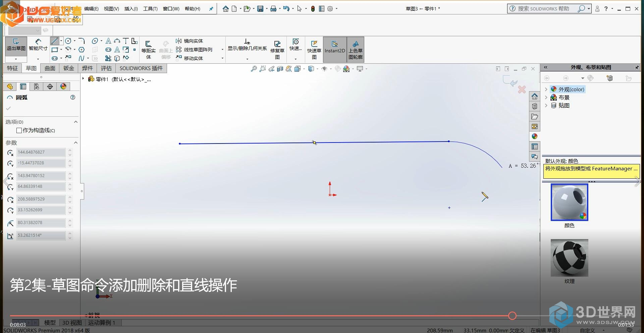644x333 pixels.
Task: Click Linear Sketch Pattern (线性草图阵列)
Action: click(x=194, y=50)
